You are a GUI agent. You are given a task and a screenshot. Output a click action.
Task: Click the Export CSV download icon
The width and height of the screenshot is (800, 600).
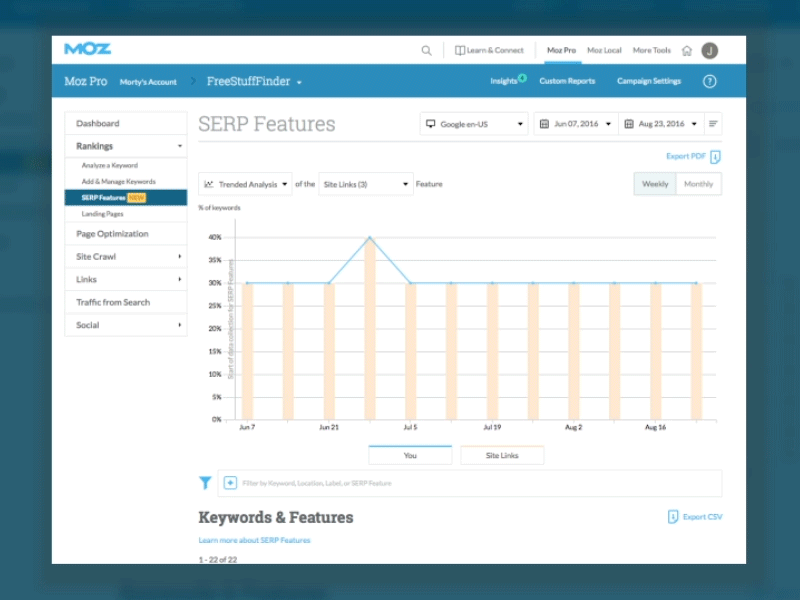coord(671,516)
